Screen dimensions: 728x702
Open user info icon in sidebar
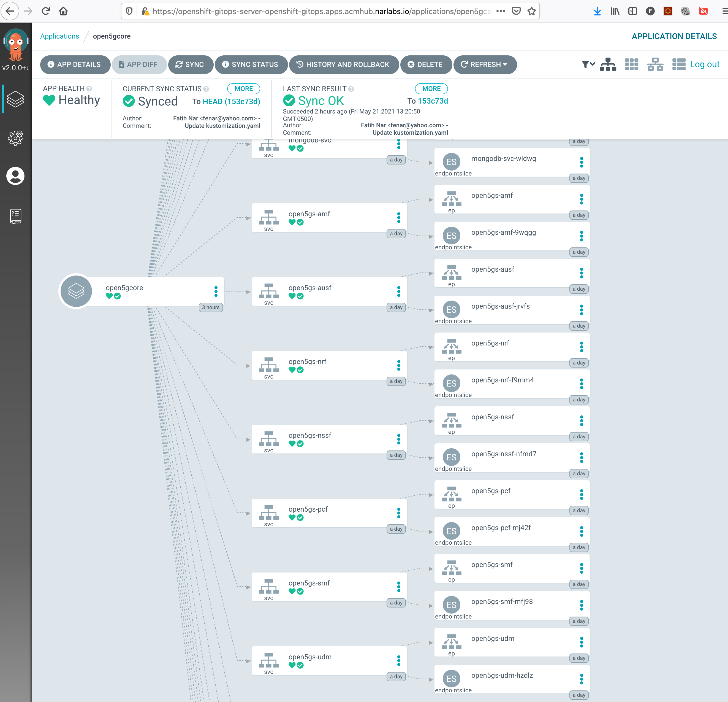click(15, 176)
